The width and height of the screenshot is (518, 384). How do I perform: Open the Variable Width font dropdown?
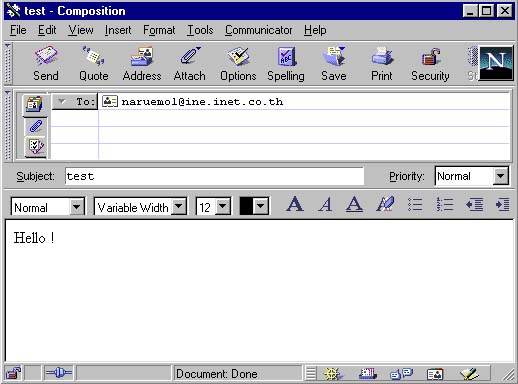coord(179,207)
